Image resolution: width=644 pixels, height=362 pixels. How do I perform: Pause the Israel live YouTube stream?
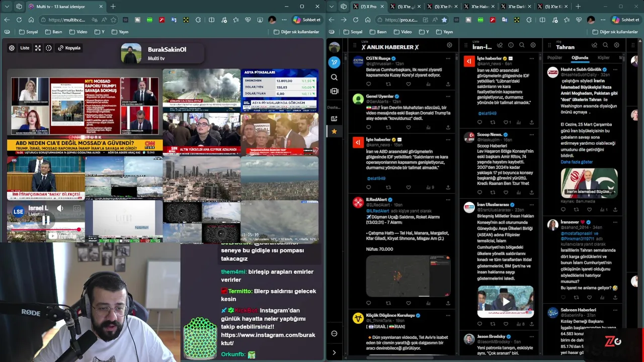click(46, 220)
